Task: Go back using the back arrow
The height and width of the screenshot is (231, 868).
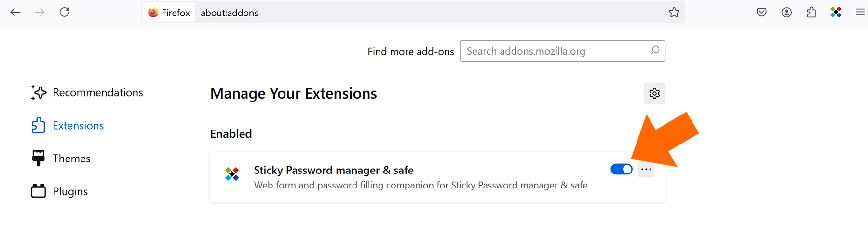Action: pyautogui.click(x=15, y=13)
